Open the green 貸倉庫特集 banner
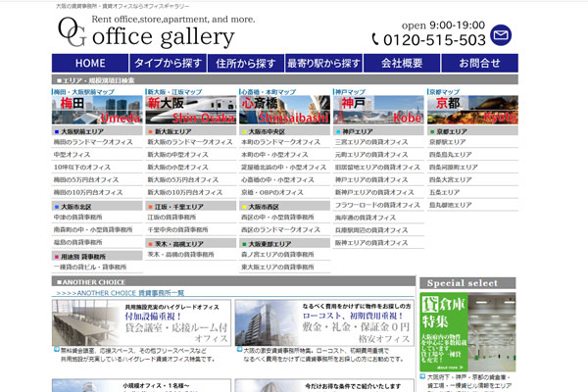This screenshot has height=392, width=588. pos(467,332)
